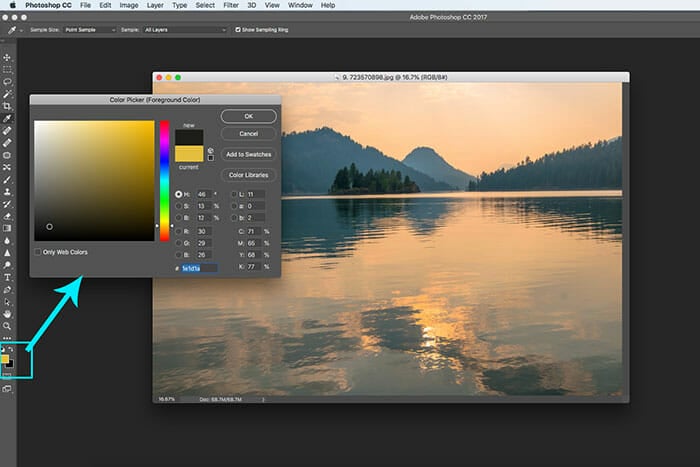This screenshot has width=700, height=467.
Task: Select the G green radio button
Action: tap(179, 243)
